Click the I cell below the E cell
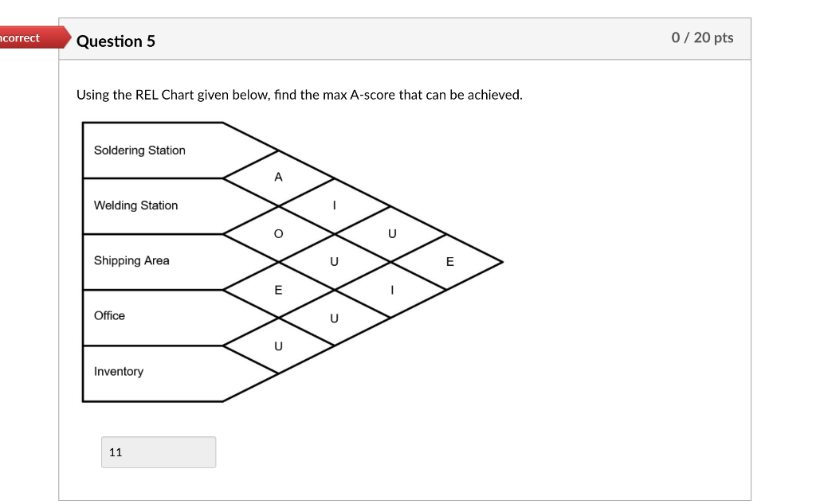 (392, 290)
